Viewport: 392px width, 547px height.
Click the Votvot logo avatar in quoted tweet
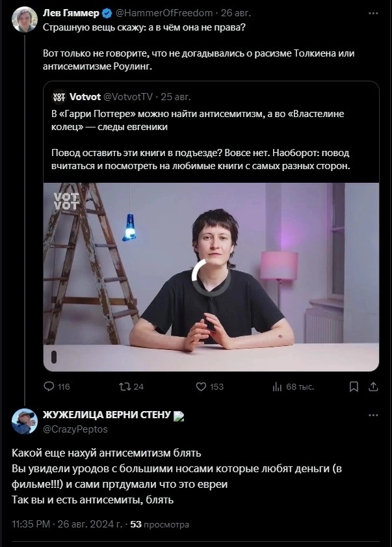pyautogui.click(x=59, y=96)
